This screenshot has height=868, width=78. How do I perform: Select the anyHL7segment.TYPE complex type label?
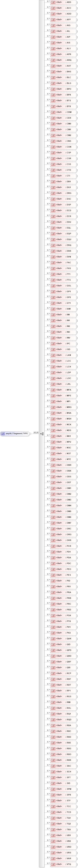(x=17, y=434)
